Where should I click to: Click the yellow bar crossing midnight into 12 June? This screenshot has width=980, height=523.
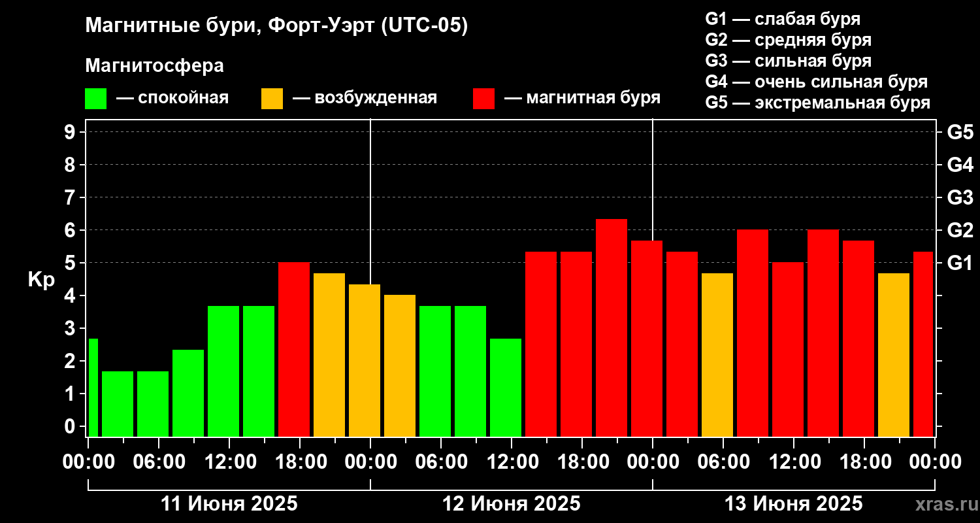(365, 360)
